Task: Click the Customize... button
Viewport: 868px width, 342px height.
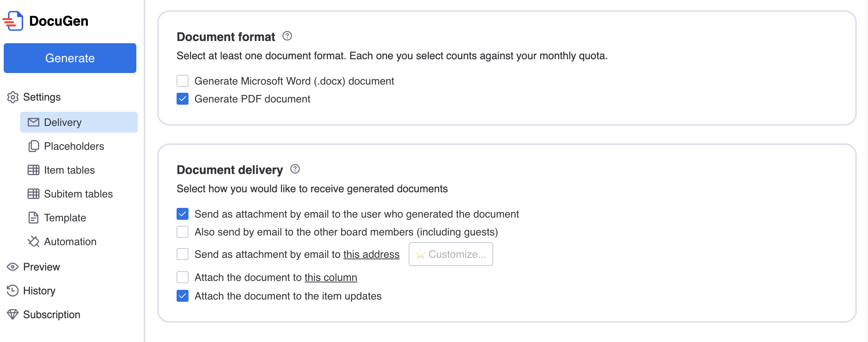Action: (x=451, y=254)
